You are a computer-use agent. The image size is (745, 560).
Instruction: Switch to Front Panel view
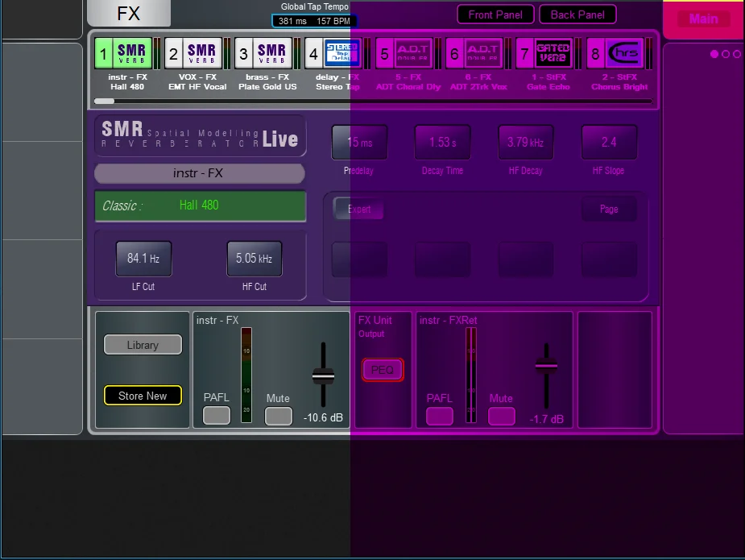click(x=495, y=15)
